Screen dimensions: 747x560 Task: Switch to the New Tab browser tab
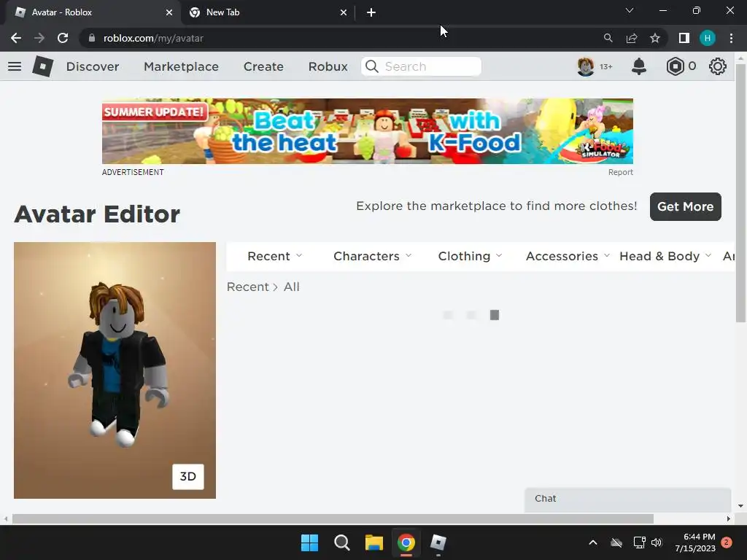tap(267, 12)
